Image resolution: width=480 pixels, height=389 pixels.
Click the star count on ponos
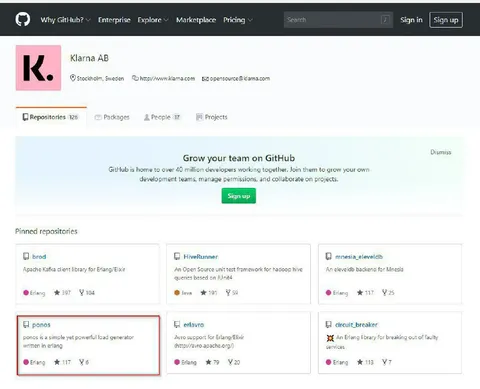(62, 362)
